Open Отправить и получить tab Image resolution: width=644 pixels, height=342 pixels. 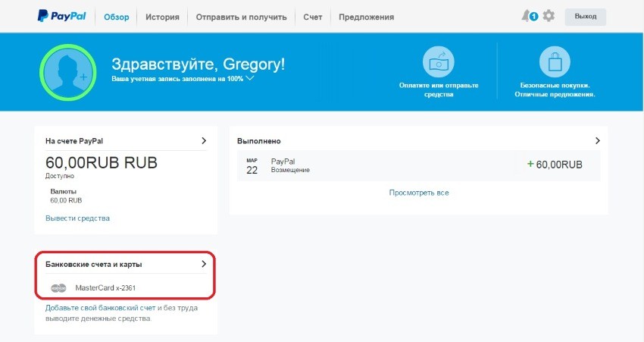[x=241, y=17]
